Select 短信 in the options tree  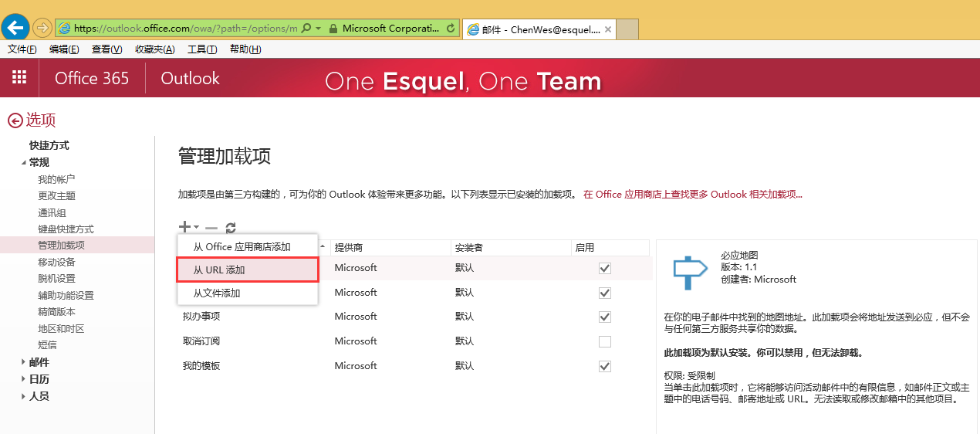[x=47, y=345]
